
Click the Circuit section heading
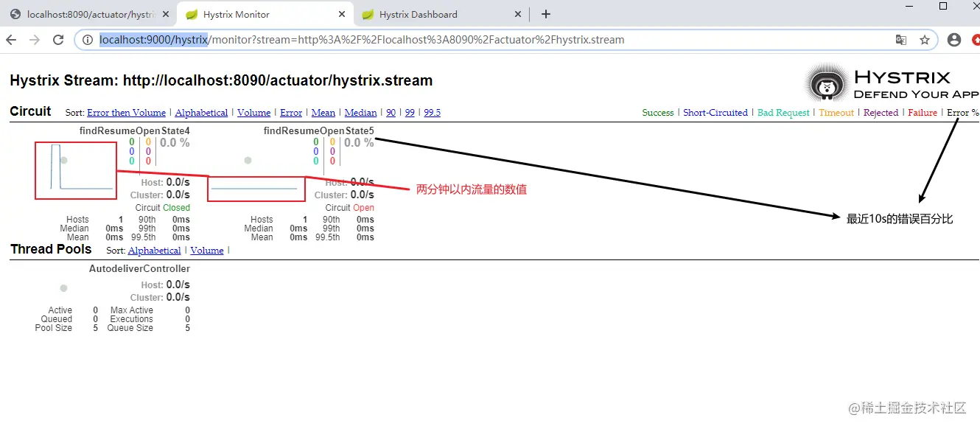pyautogui.click(x=30, y=111)
